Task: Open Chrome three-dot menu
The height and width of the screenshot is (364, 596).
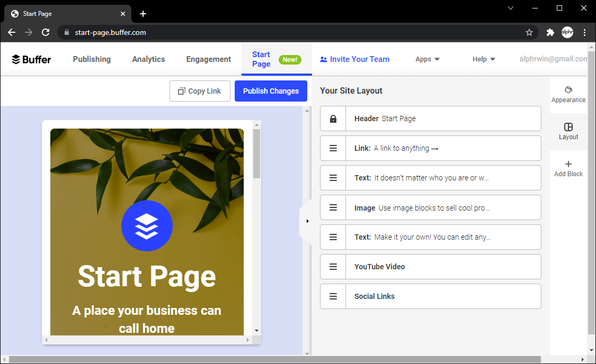Action: coord(584,33)
